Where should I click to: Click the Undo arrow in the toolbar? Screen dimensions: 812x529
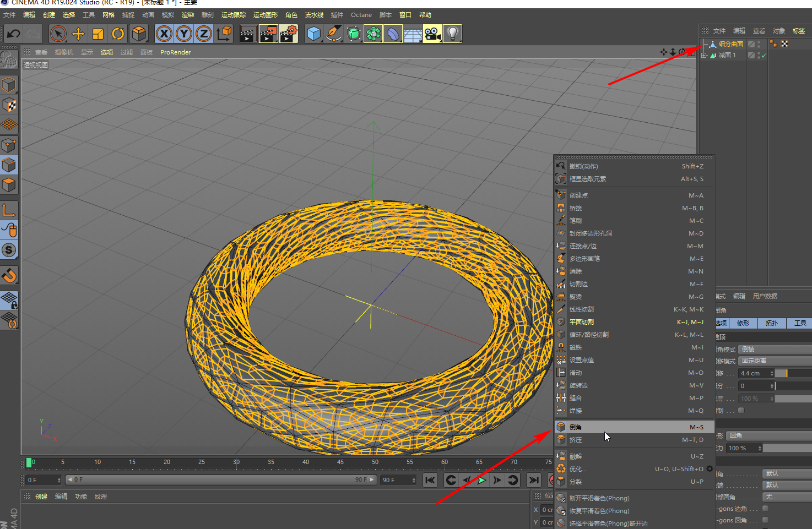click(x=13, y=34)
